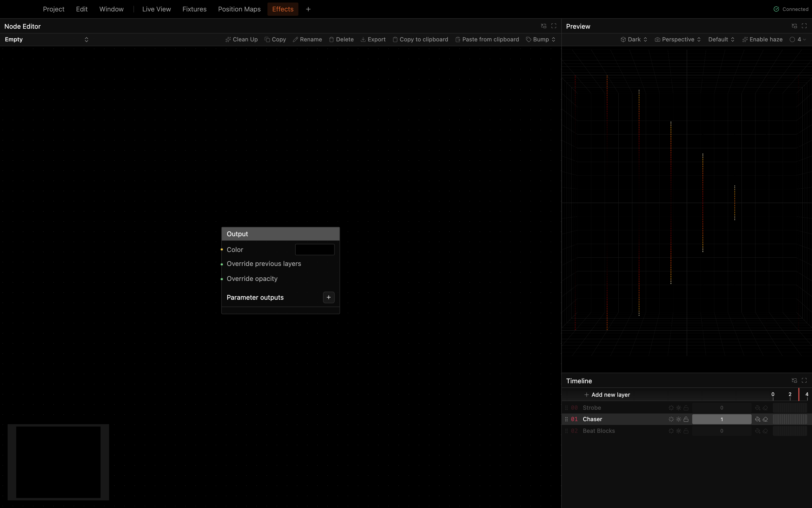Switch to the Position Maps tab

point(239,9)
